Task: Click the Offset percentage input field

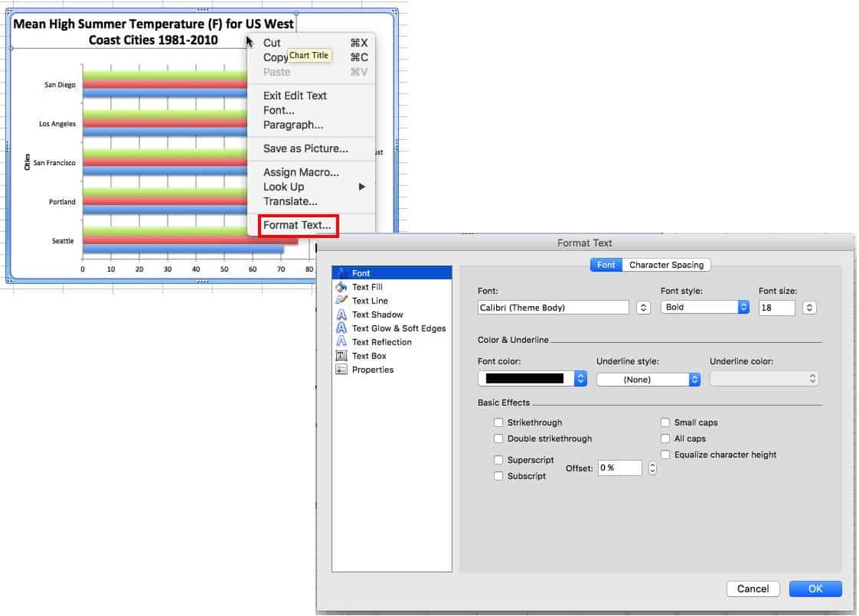Action: (619, 468)
